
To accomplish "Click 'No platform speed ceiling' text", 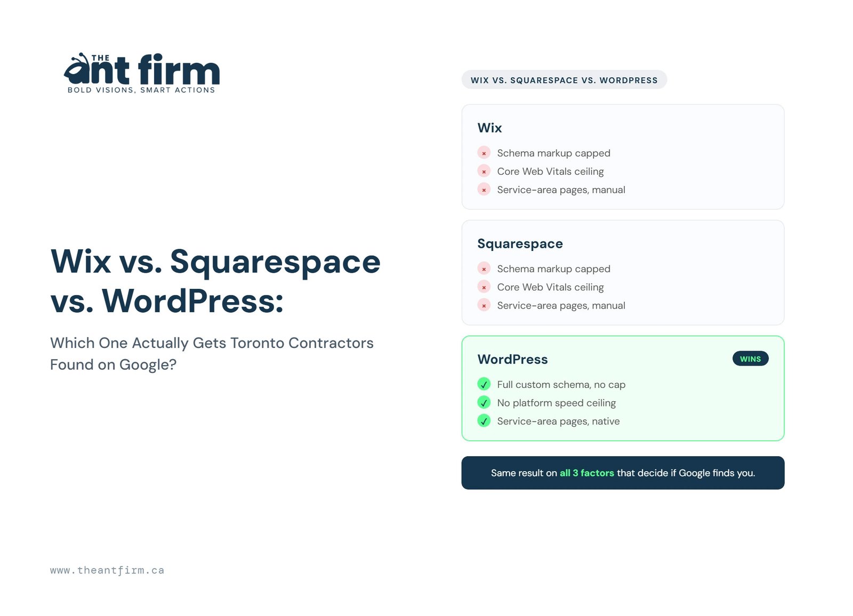I will (556, 403).
